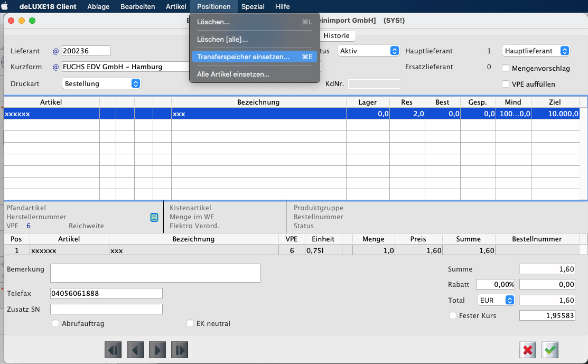Image resolution: width=588 pixels, height=364 pixels.
Task: Enable the Mengenvorschlag checkbox
Action: [506, 68]
